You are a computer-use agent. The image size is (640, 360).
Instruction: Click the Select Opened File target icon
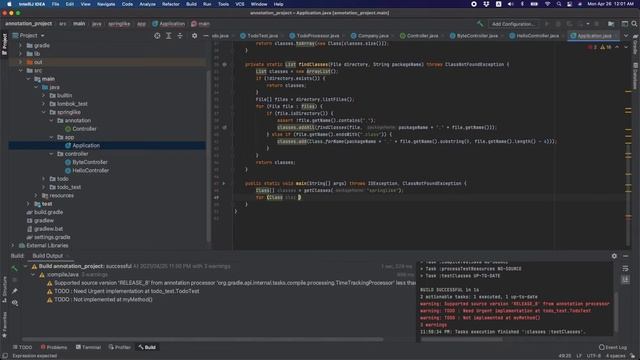(157, 36)
